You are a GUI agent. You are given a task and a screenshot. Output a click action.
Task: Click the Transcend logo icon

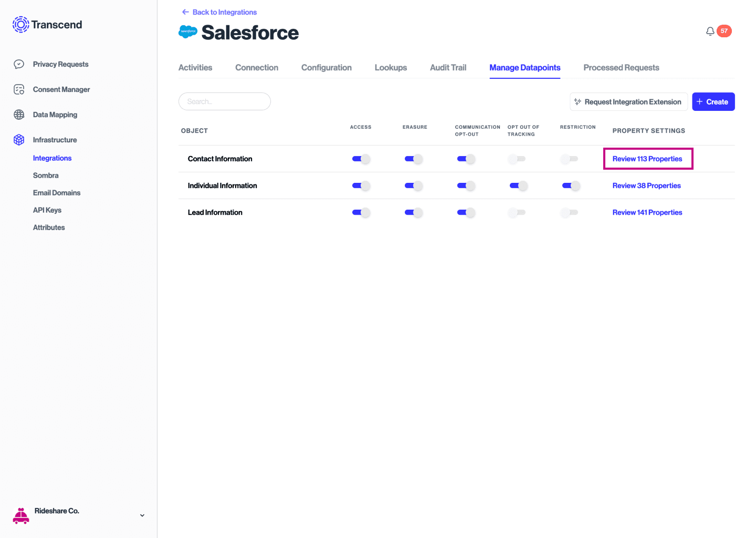point(20,24)
